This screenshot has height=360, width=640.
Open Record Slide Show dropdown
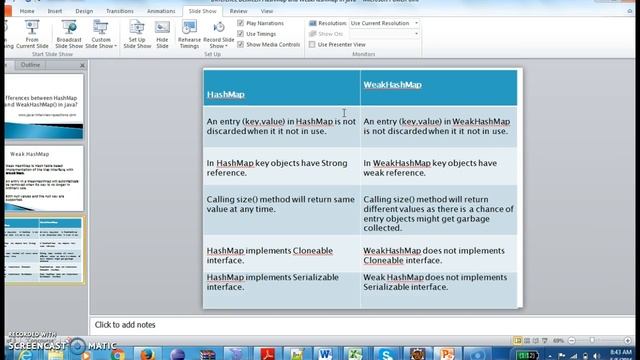click(218, 34)
